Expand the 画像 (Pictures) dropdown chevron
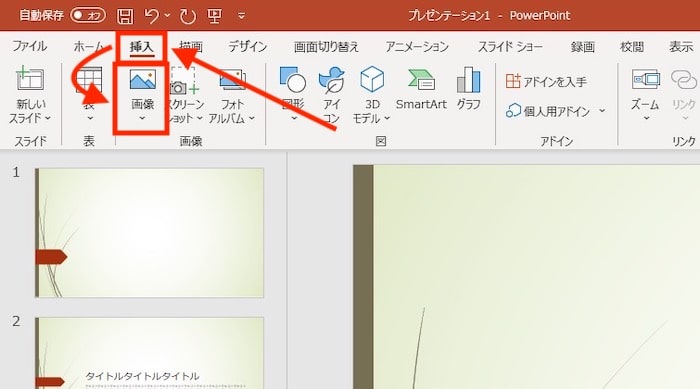 [x=142, y=118]
